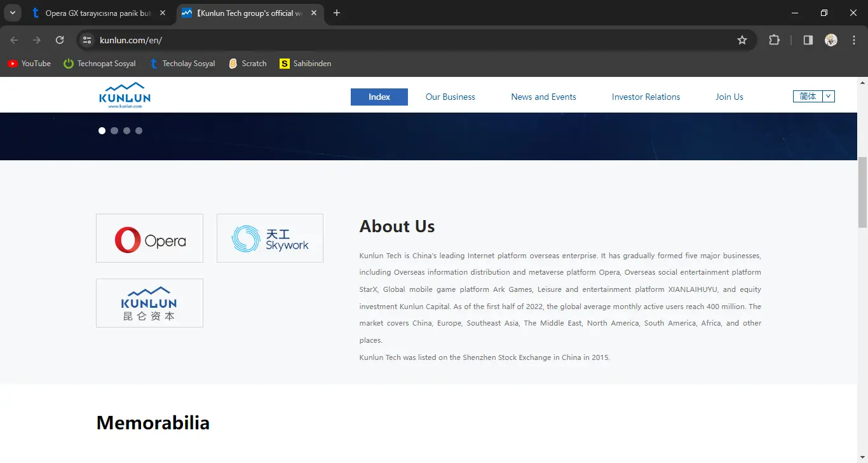Open the Kunlun Capital logo card
Viewport: 868px width, 463px height.
[149, 303]
